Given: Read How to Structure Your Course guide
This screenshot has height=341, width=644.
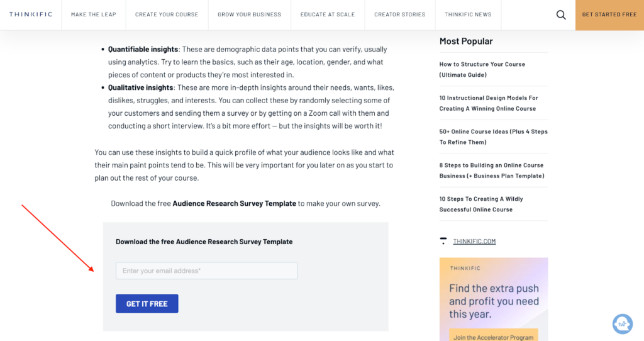Looking at the screenshot, I should 482,69.
